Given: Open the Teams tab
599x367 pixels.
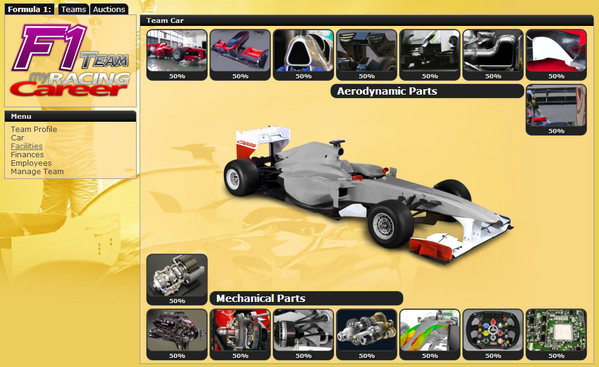Looking at the screenshot, I should [x=73, y=9].
